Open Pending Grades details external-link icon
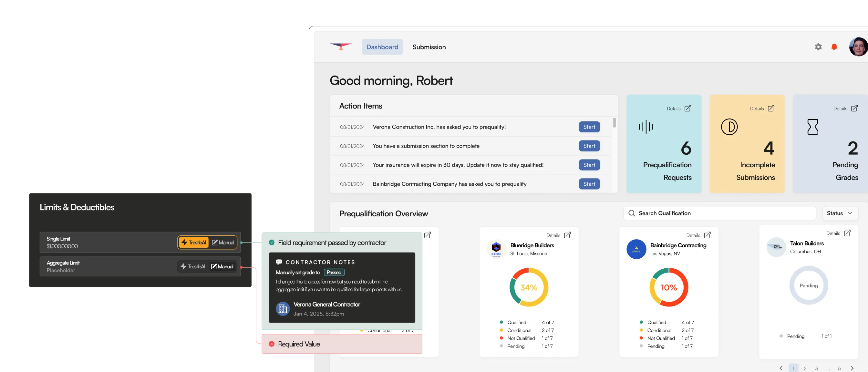 tap(854, 108)
